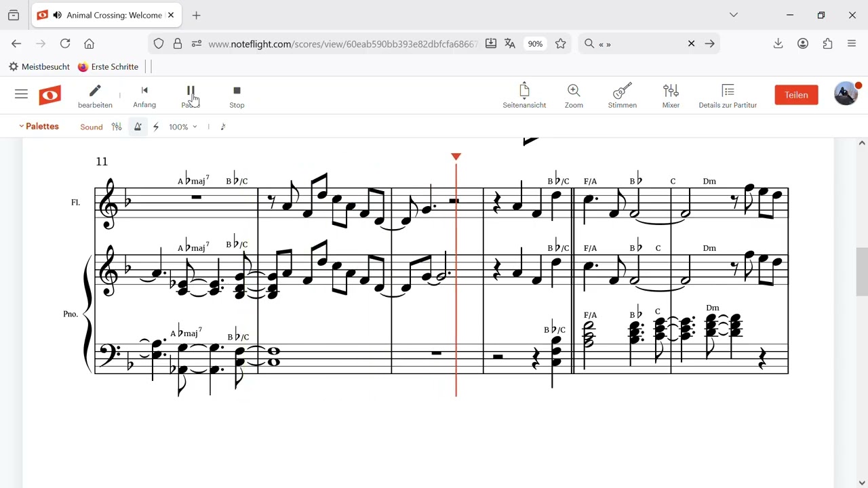Viewport: 868px width, 488px height.
Task: Open the Erste Schritte bookmark
Action: pos(108,66)
